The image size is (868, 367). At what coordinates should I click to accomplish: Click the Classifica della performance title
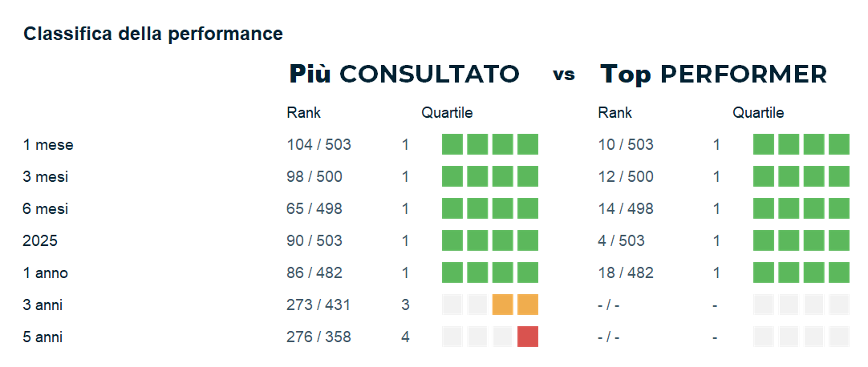pos(153,34)
